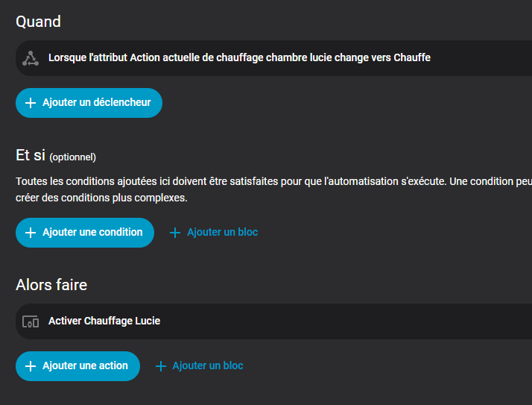Expand the trigger row starting with Lorsque l'attribut
This screenshot has height=405, width=532.
click(x=239, y=57)
